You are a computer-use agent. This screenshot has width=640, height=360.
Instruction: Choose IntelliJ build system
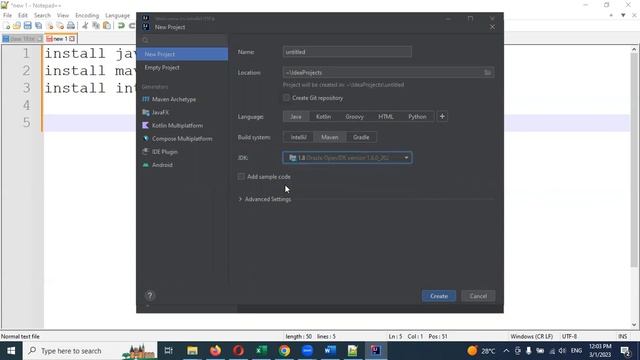[298, 137]
